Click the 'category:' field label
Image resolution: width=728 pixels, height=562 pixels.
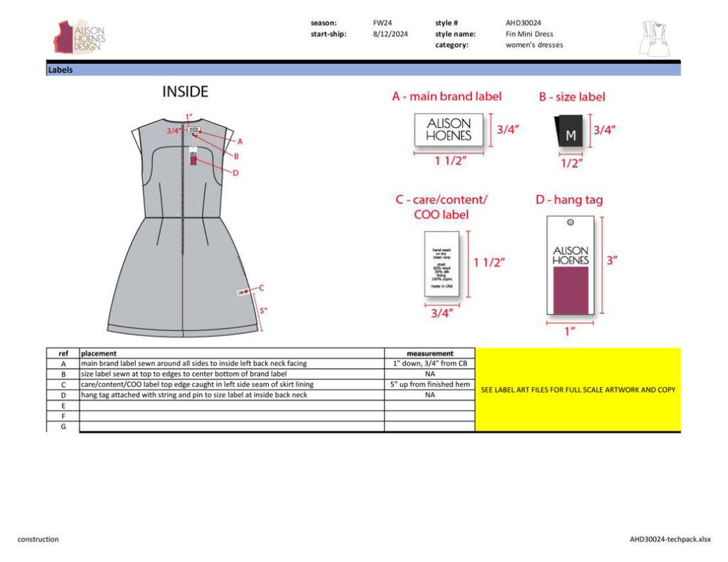click(451, 45)
